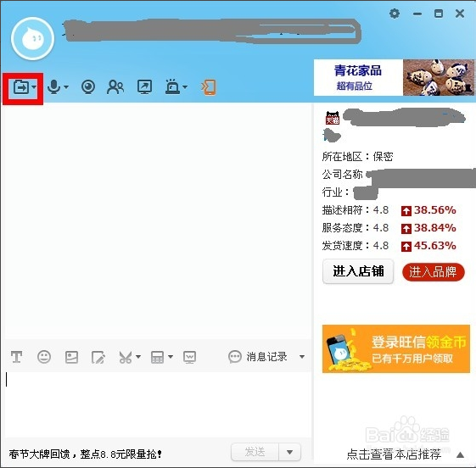Image resolution: width=476 pixels, height=468 pixels.
Task: Click the red 进入品牌 button
Action: (434, 272)
